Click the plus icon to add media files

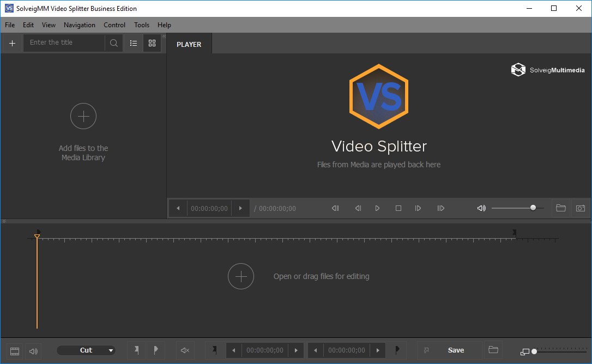pos(12,44)
